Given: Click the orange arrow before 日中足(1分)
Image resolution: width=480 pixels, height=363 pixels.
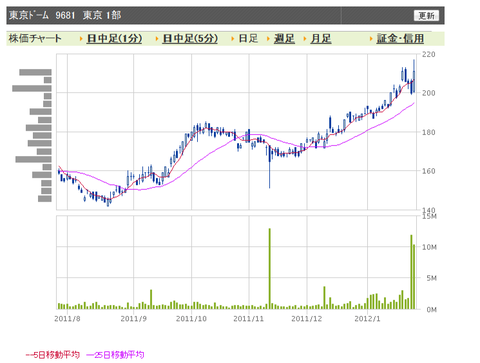Looking at the screenshot, I should point(81,39).
